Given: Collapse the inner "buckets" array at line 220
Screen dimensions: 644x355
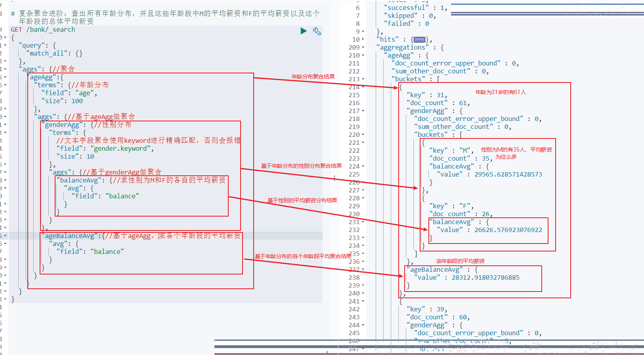Looking at the screenshot, I should coord(363,134).
